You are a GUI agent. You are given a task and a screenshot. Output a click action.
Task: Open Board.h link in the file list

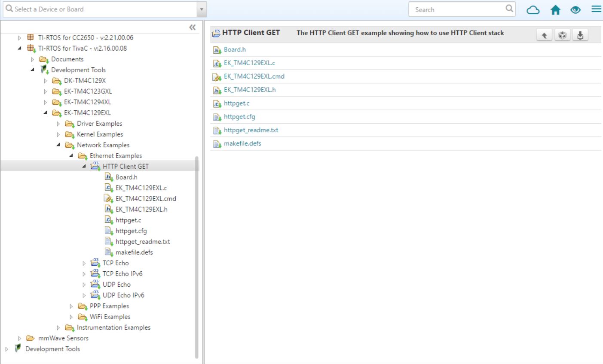(x=235, y=49)
